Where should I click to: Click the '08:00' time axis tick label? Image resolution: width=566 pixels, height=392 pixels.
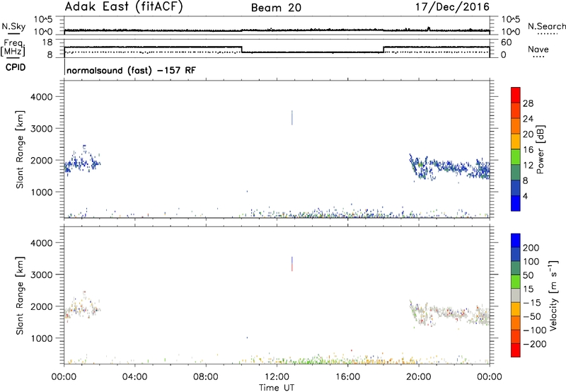[x=206, y=377]
